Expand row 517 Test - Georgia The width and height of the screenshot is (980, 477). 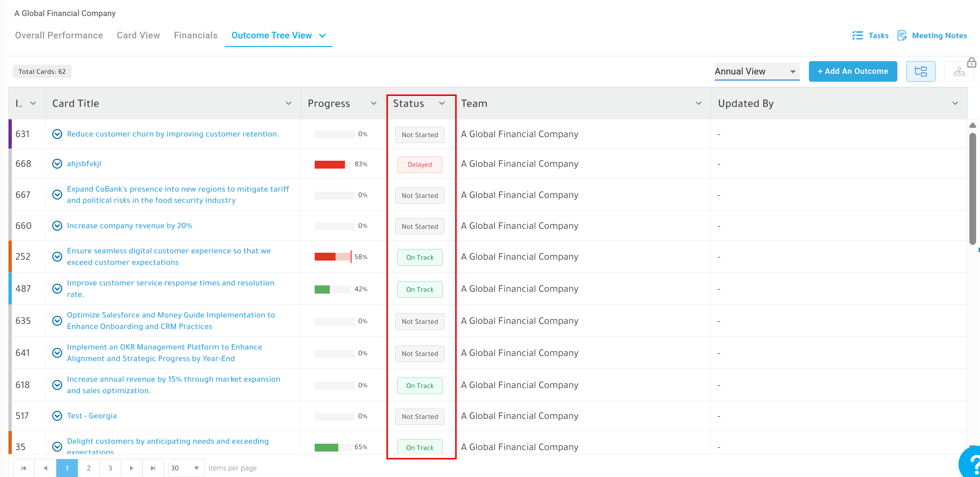tap(57, 416)
